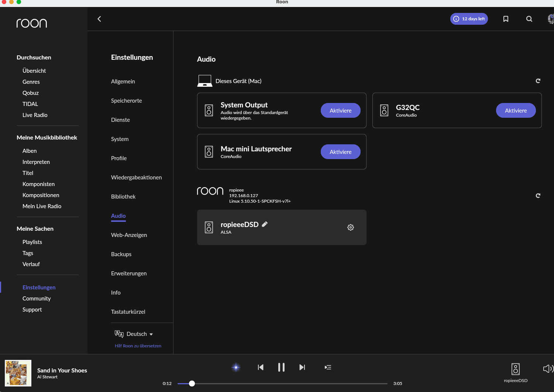Image resolution: width=554 pixels, height=392 pixels.
Task: Open the volume speaker control
Action: 548,368
